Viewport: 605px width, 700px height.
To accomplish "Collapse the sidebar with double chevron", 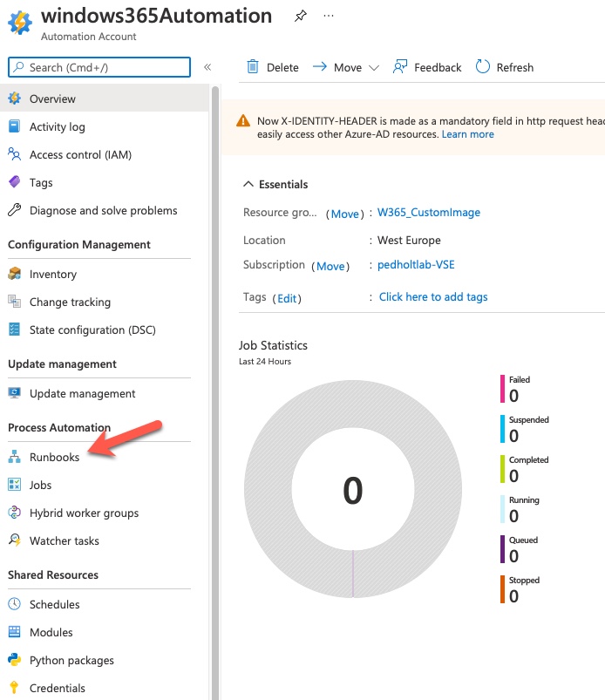I will (207, 67).
